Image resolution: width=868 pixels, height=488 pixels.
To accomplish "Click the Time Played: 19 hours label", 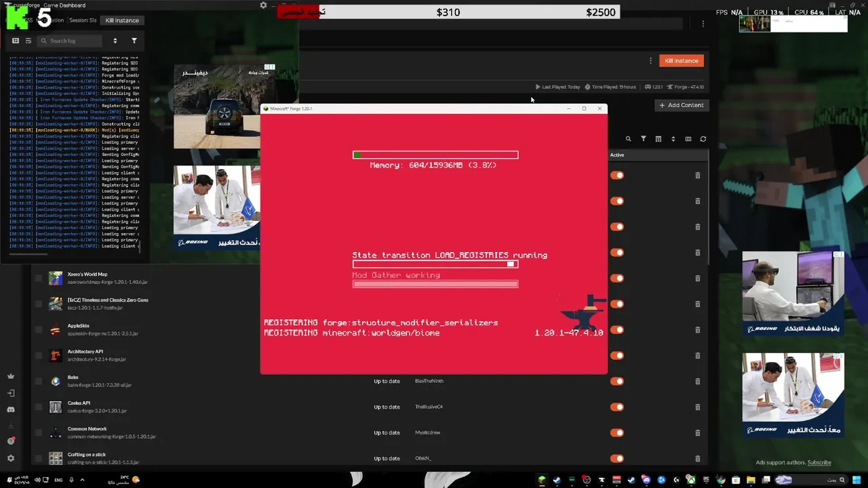I will [x=611, y=87].
